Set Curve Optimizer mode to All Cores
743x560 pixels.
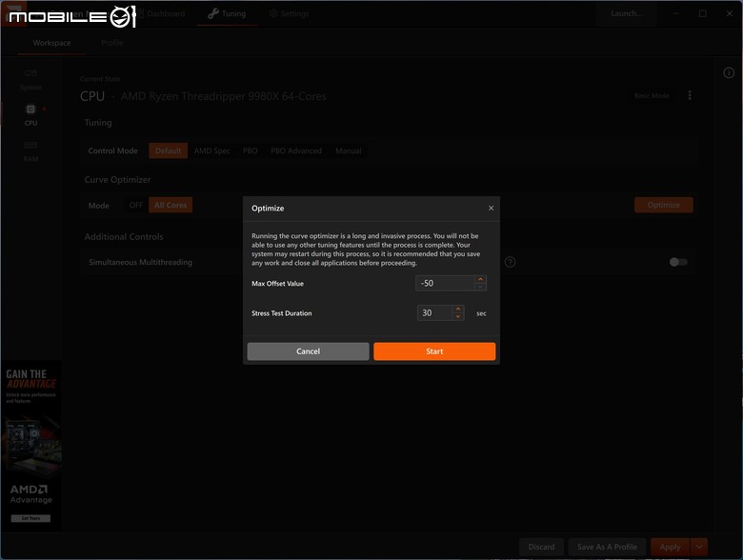[x=171, y=205]
